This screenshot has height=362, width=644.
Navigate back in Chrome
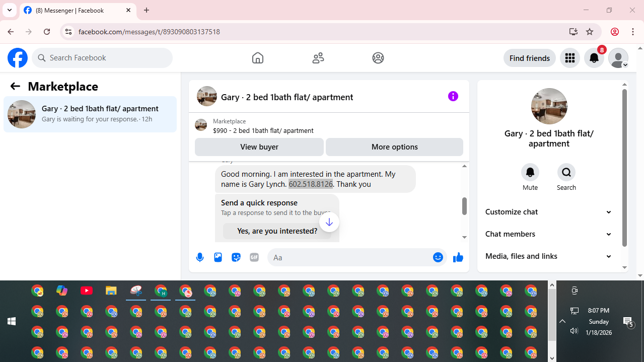coord(11,32)
